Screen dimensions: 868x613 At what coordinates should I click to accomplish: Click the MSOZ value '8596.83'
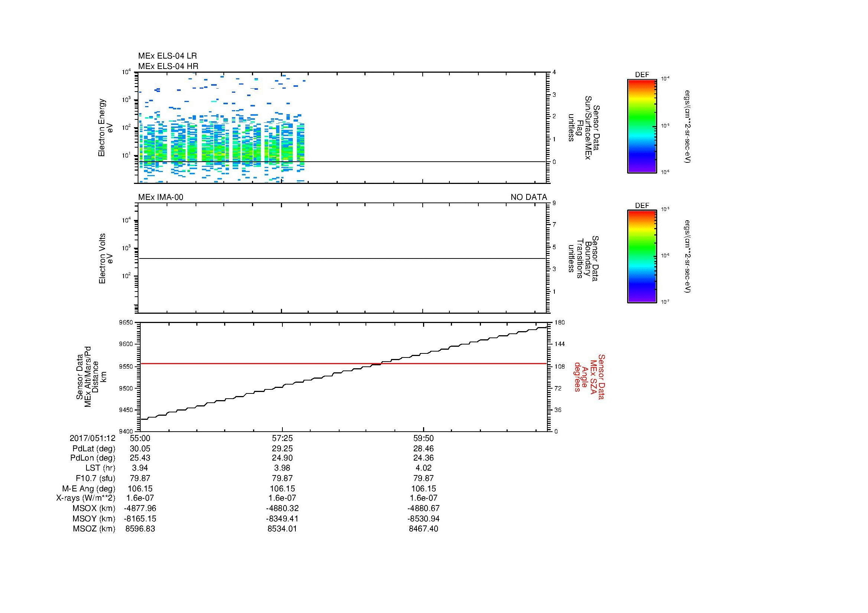point(140,529)
